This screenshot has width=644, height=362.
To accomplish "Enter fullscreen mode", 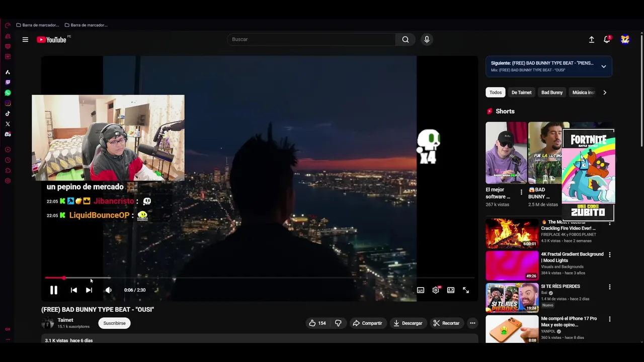I will coord(466,290).
